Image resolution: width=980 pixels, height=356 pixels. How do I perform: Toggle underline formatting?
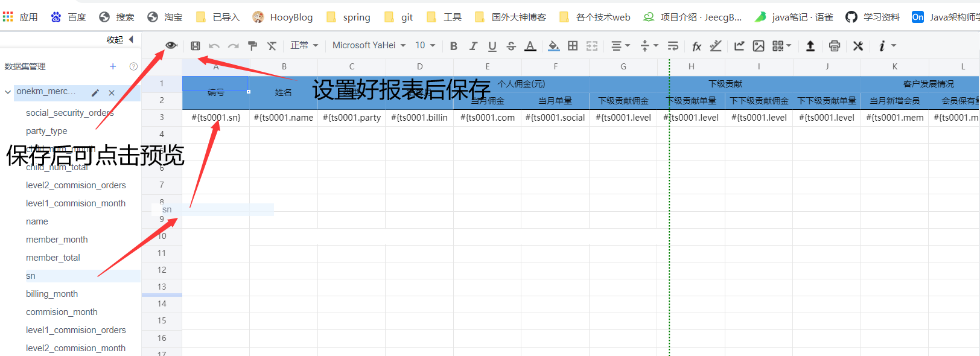coord(492,46)
